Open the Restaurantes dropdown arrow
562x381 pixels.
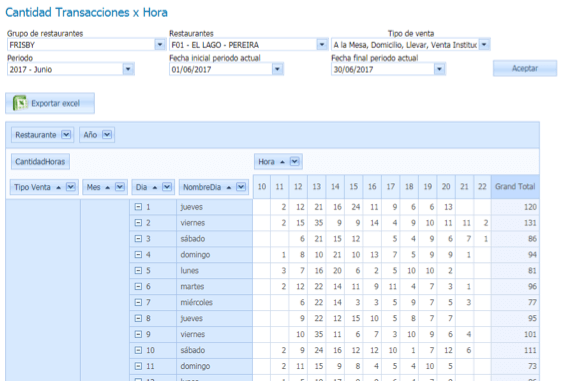[322, 45]
